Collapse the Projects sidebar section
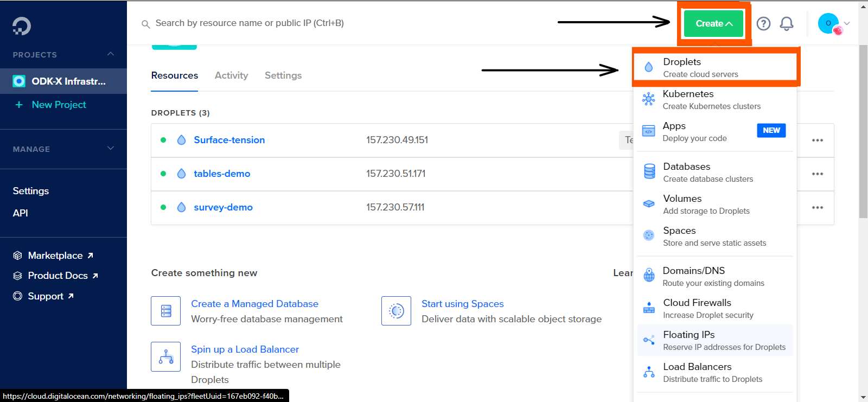The image size is (868, 402). tap(111, 54)
